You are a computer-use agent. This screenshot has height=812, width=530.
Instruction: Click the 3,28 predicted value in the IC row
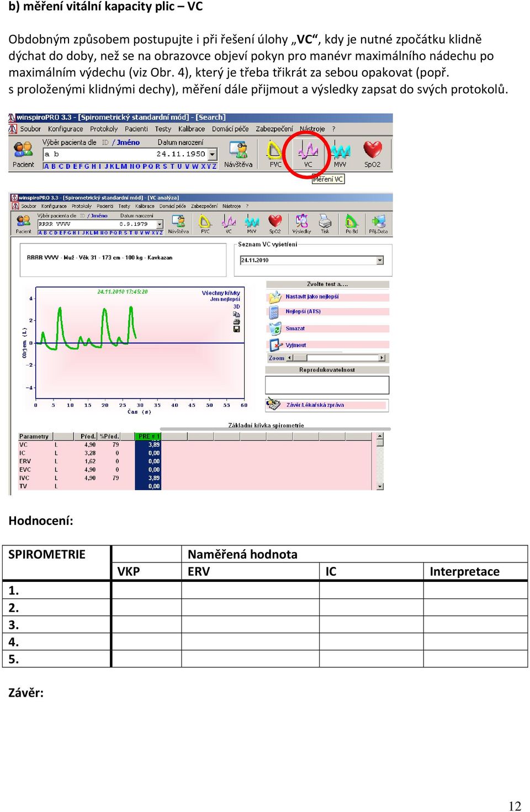[x=90, y=453]
